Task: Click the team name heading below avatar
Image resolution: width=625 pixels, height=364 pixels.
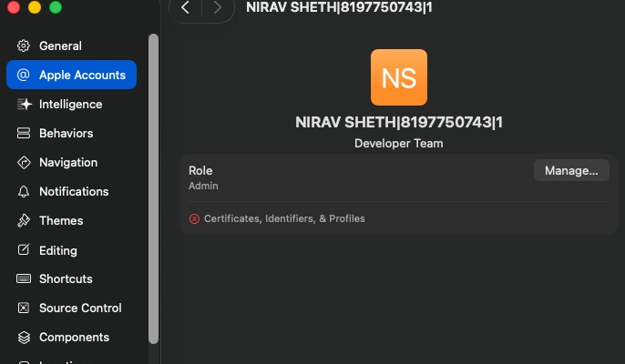Action: [399, 122]
